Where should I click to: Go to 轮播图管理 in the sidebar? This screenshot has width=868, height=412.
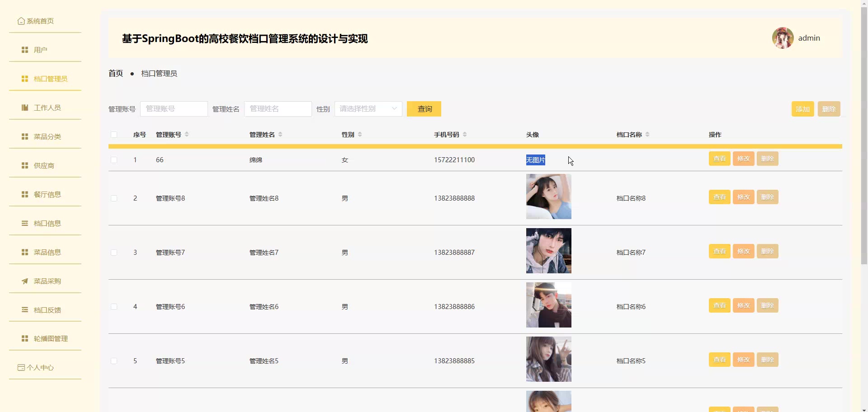pyautogui.click(x=50, y=339)
